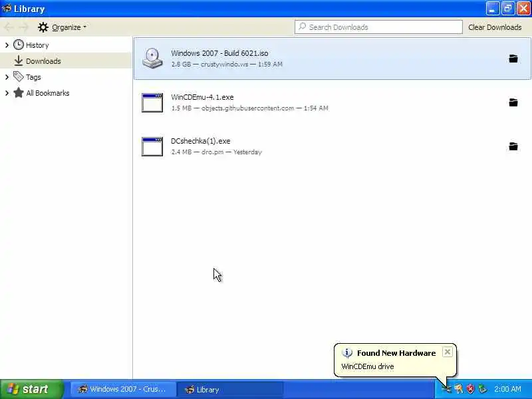Click the Downloads arrow icon in sidebar
Screen dimensions: 532x399
[19, 61]
